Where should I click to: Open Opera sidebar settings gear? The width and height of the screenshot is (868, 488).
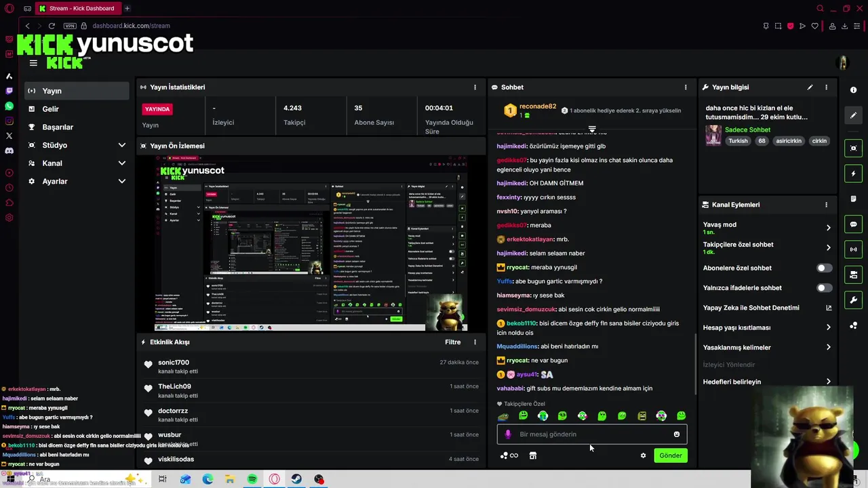tap(9, 218)
